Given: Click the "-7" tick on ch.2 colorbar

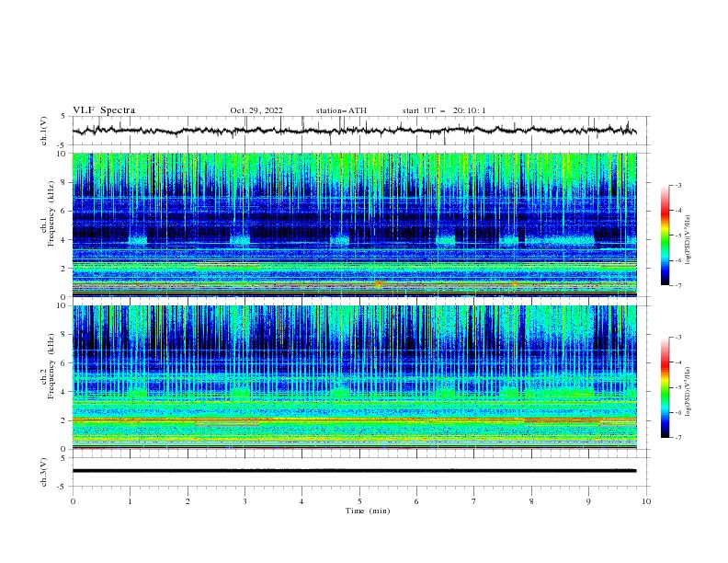Looking at the screenshot, I should tap(678, 437).
